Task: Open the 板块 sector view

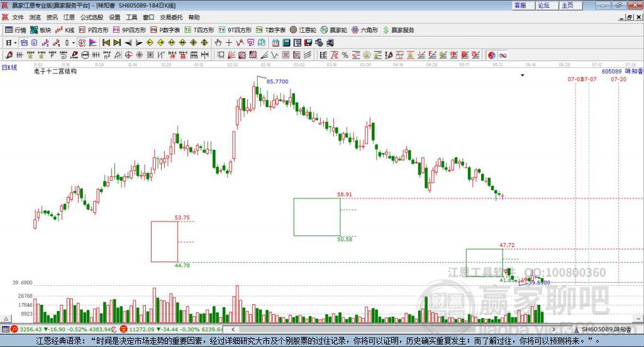Action: [40, 30]
